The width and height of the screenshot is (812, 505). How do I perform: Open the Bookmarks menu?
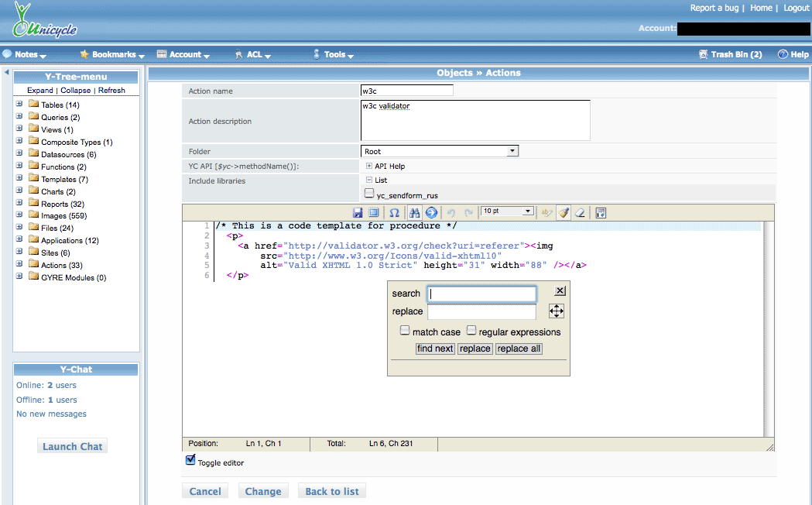pos(114,54)
